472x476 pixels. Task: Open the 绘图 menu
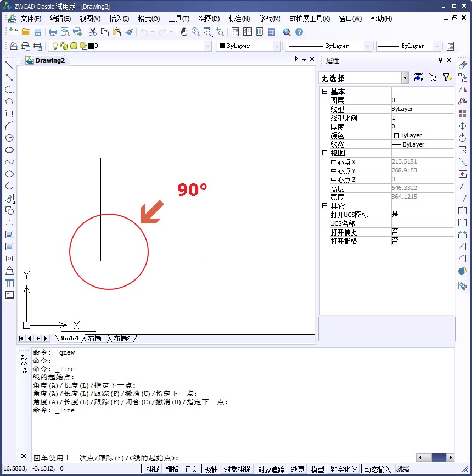coord(209,18)
